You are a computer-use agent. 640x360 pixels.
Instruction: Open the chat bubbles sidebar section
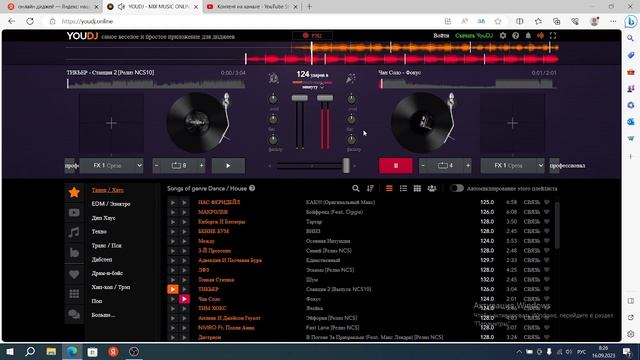click(x=74, y=314)
